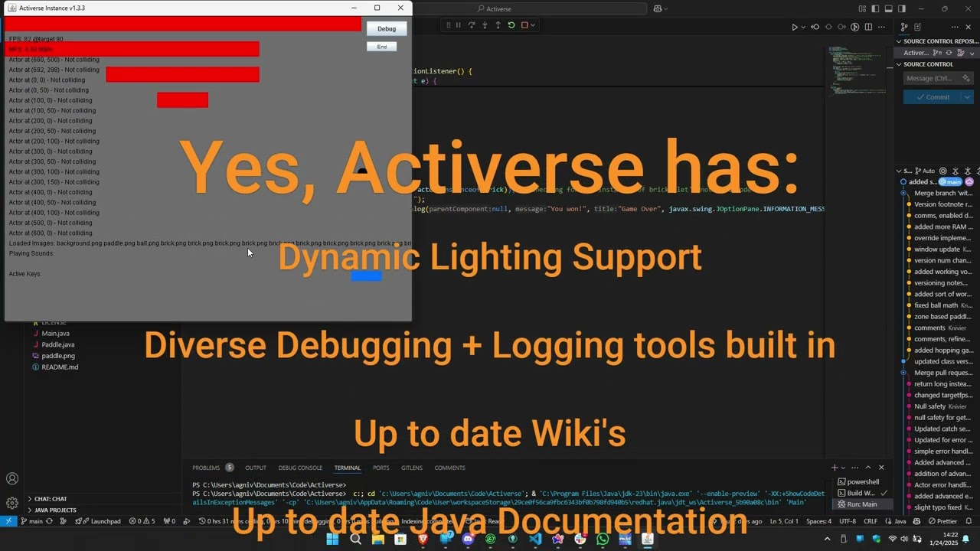Image resolution: width=980 pixels, height=551 pixels.
Task: Open the new terminal launch profile dropdown
Action: click(x=843, y=468)
